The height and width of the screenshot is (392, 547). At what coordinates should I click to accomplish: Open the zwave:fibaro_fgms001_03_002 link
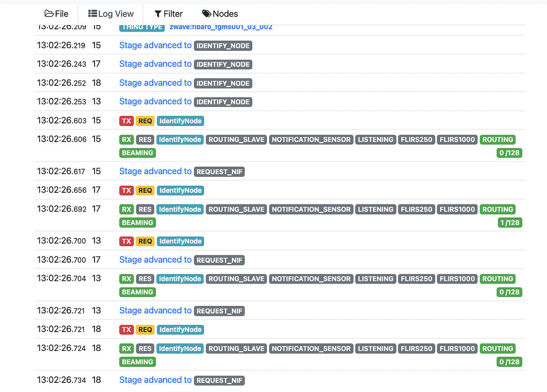[x=221, y=26]
